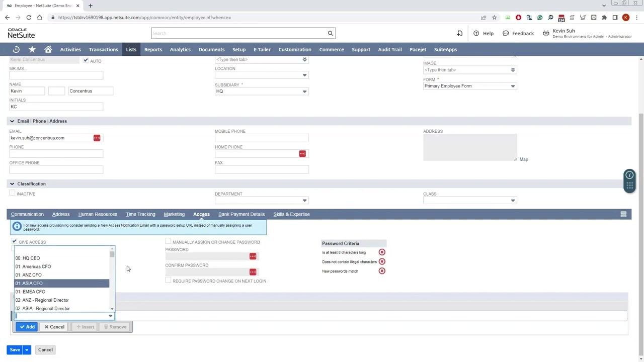Screen dimensions: 644x362
Task: Open the Customization menu
Action: click(x=295, y=49)
